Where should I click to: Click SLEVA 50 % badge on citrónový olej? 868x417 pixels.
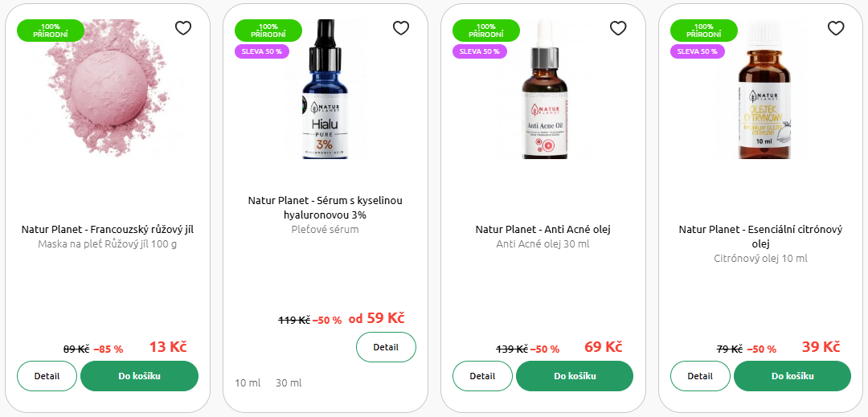(x=698, y=51)
